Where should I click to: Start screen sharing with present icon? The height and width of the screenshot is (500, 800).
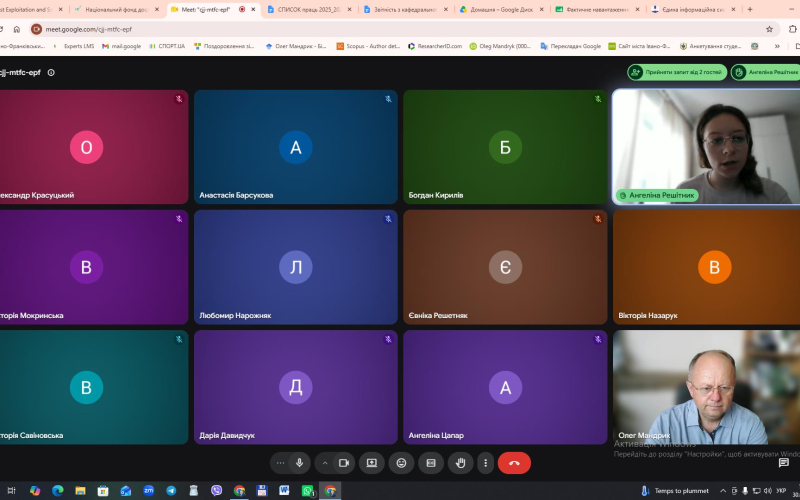[x=371, y=463]
